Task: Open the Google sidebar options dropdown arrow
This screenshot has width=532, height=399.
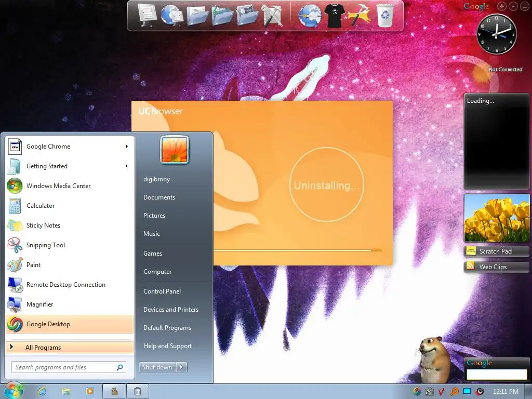Action: [513, 6]
